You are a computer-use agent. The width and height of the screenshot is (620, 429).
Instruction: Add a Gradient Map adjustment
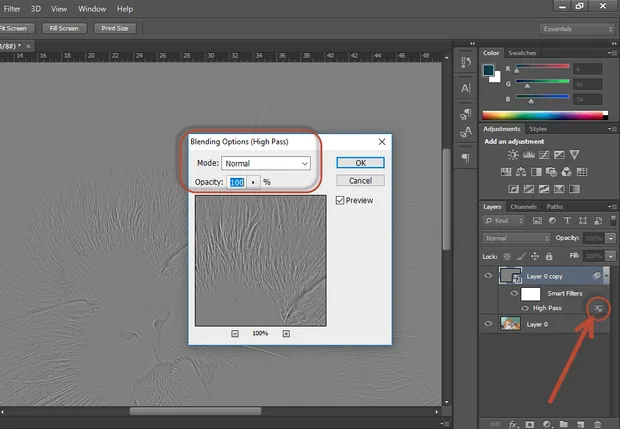click(574, 189)
